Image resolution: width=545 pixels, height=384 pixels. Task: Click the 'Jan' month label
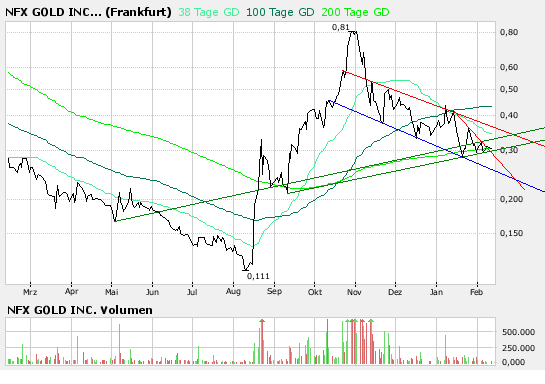coord(436,292)
